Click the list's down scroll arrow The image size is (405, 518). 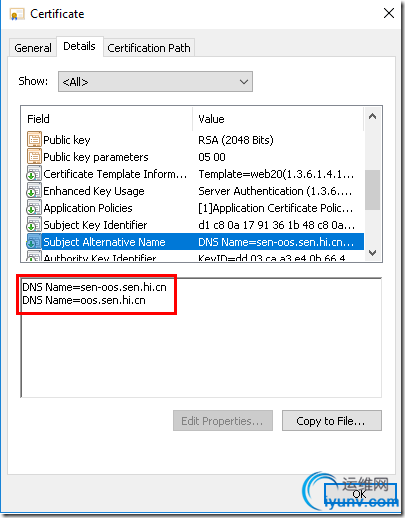pyautogui.click(x=373, y=253)
